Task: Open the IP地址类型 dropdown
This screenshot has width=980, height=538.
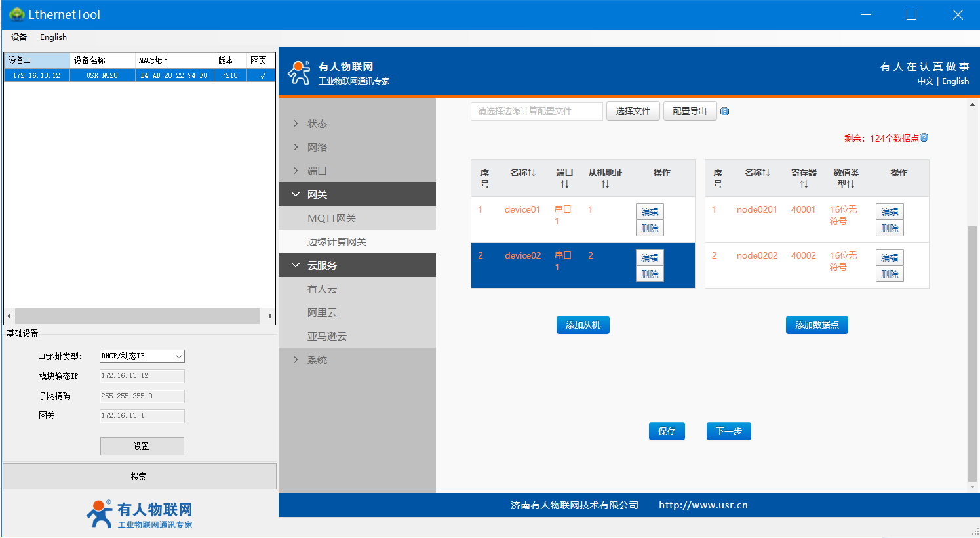Action: (x=142, y=356)
